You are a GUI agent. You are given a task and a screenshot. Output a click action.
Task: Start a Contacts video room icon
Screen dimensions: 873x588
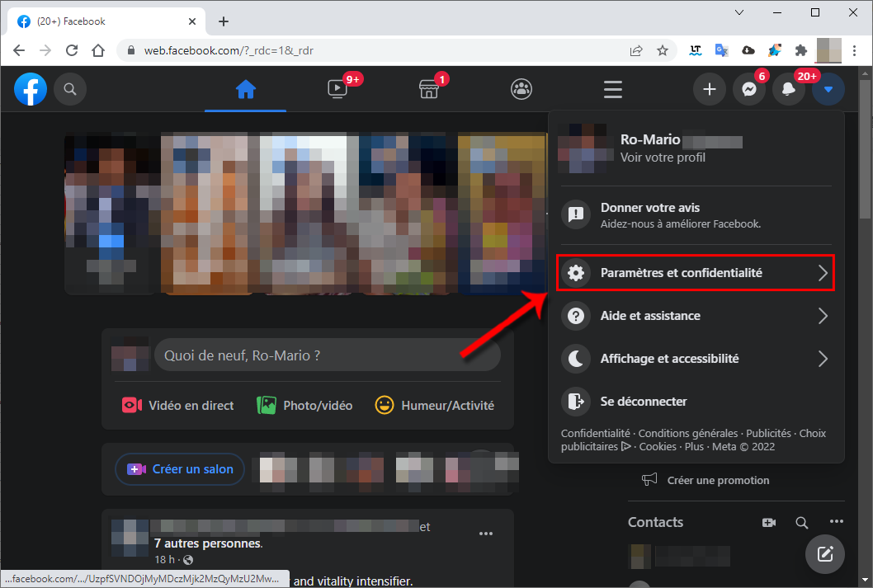(x=769, y=522)
